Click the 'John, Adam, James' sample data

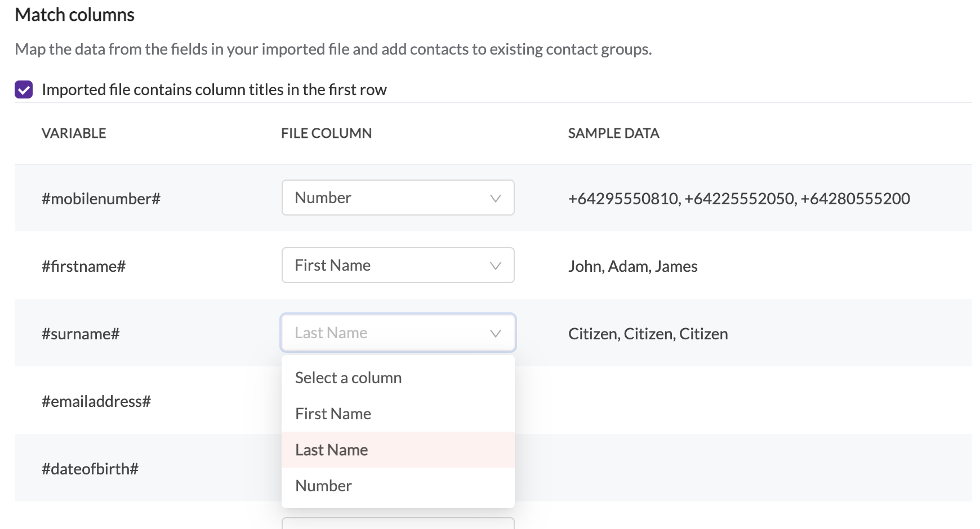pyautogui.click(x=633, y=266)
